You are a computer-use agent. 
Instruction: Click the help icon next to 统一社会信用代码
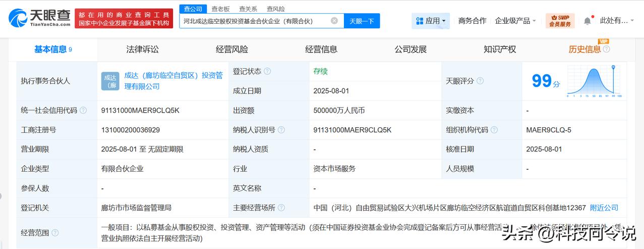(83, 110)
